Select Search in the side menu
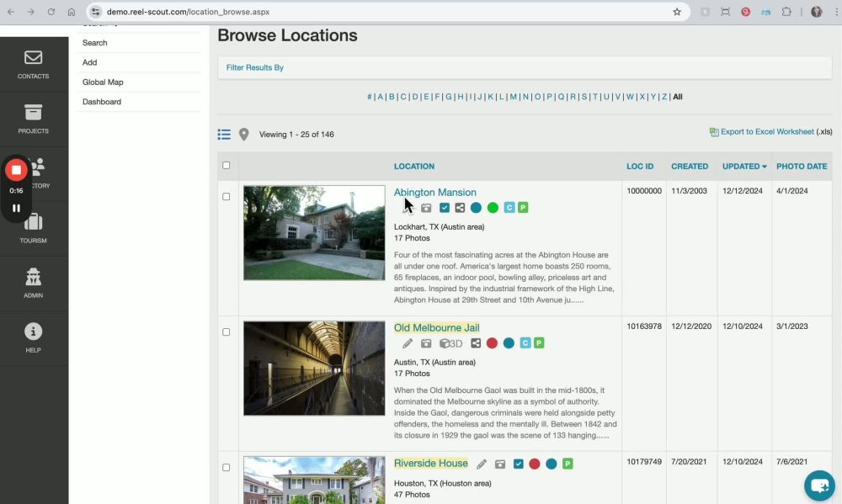This screenshot has height=504, width=842. click(94, 43)
